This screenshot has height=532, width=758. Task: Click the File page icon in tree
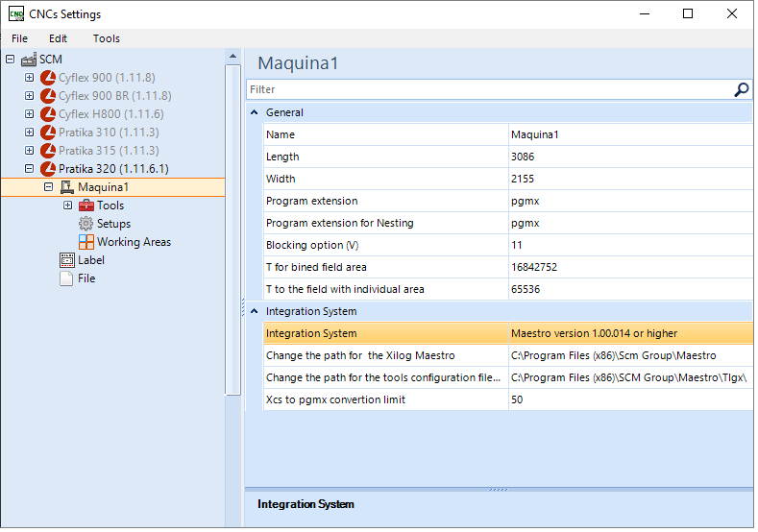point(66,278)
